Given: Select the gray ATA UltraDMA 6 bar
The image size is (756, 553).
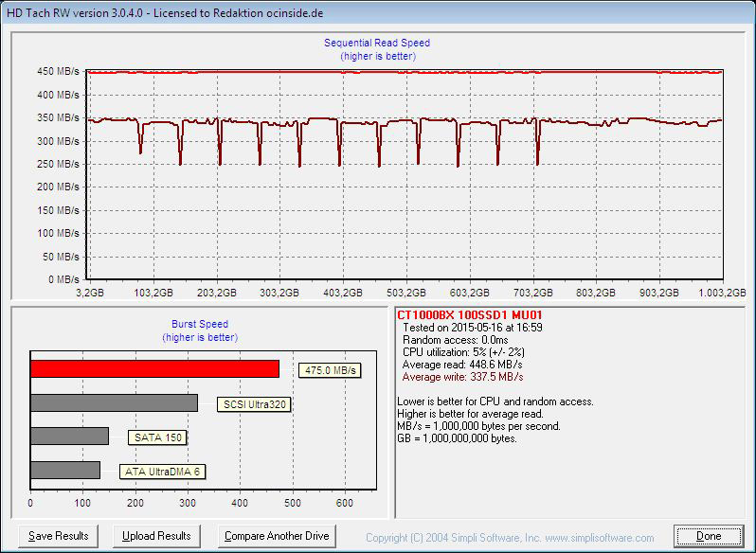Looking at the screenshot, I should (65, 471).
